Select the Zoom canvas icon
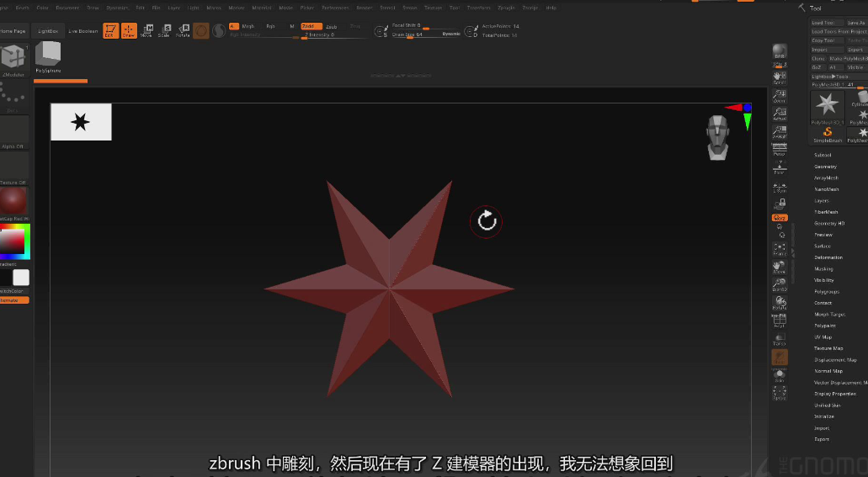The height and width of the screenshot is (477, 868). (780, 96)
